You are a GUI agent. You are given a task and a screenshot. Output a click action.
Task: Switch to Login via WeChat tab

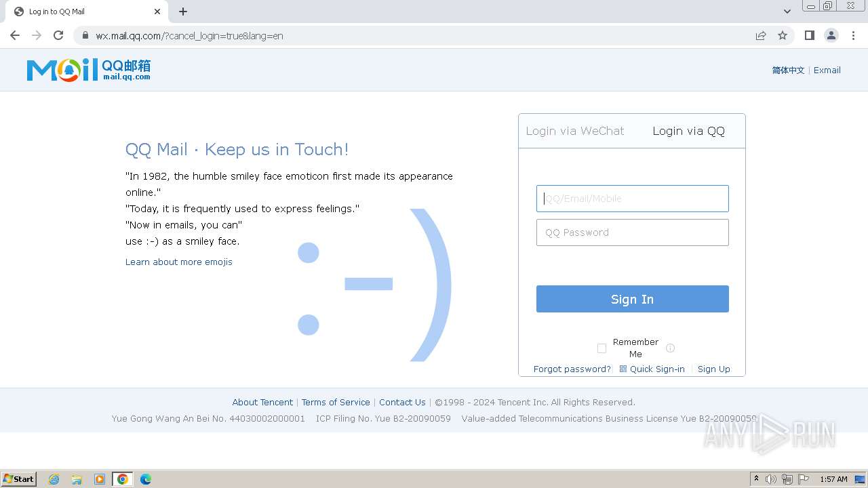[575, 131]
